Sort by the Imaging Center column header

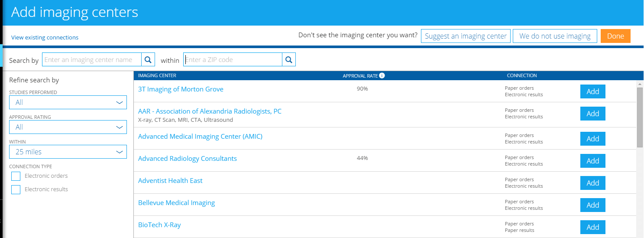click(x=157, y=75)
